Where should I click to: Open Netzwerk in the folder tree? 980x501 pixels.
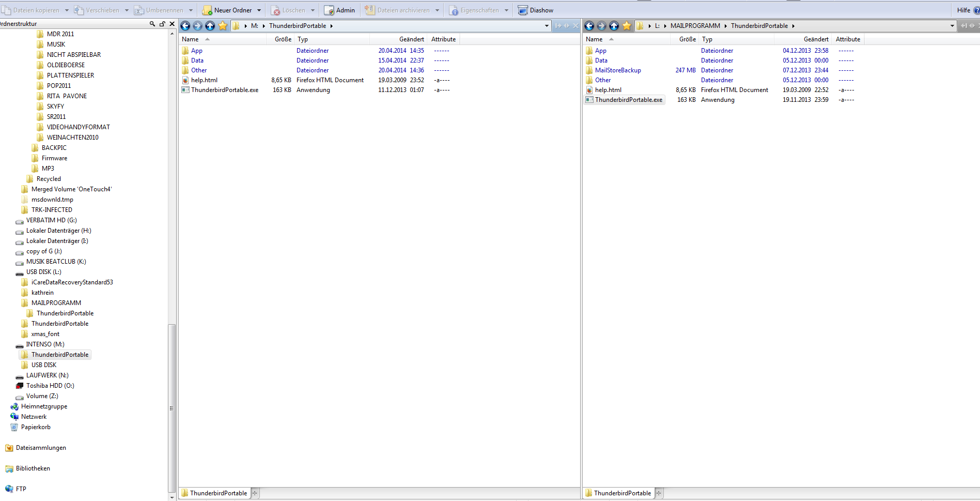click(x=34, y=417)
